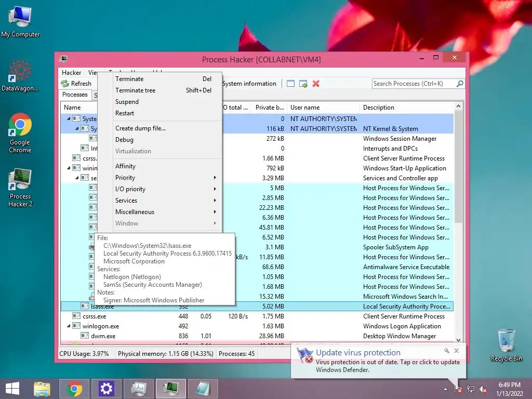Viewport: 532px width, 399px height.
Task: Open Chrome from the taskbar
Action: [74, 389]
